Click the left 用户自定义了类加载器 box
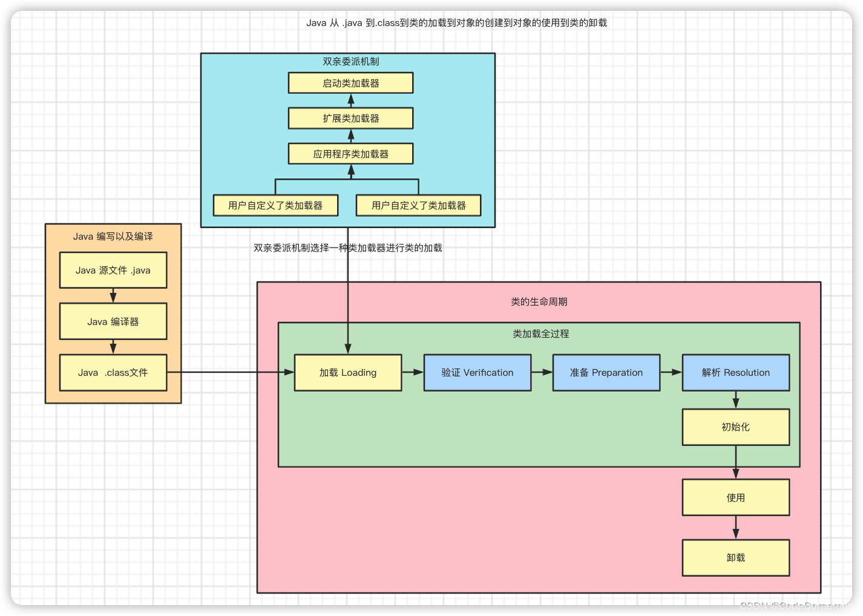Screen dimensions: 863x616 point(275,205)
